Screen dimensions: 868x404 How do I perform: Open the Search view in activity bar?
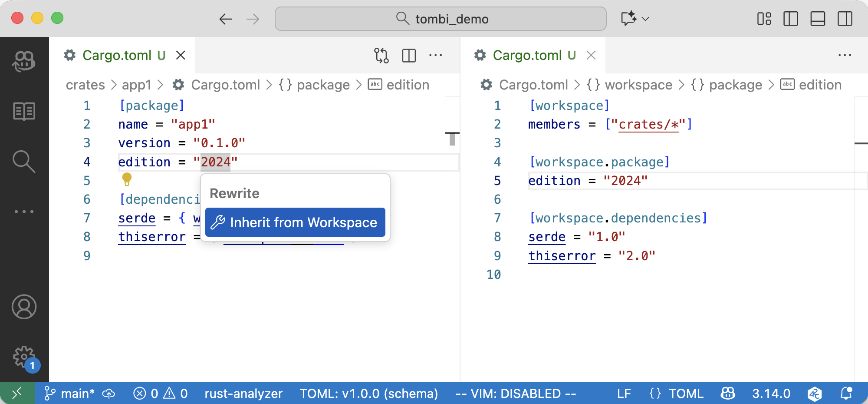coord(24,162)
